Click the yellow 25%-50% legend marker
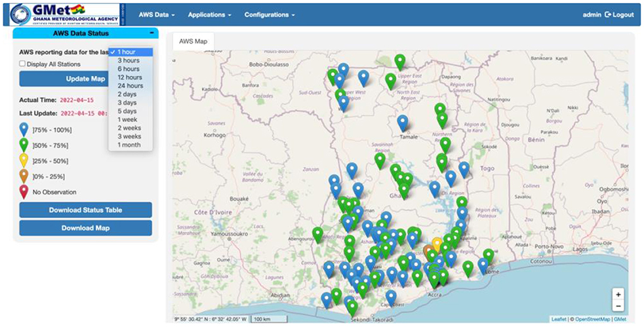The width and height of the screenshot is (644, 327). [x=24, y=161]
